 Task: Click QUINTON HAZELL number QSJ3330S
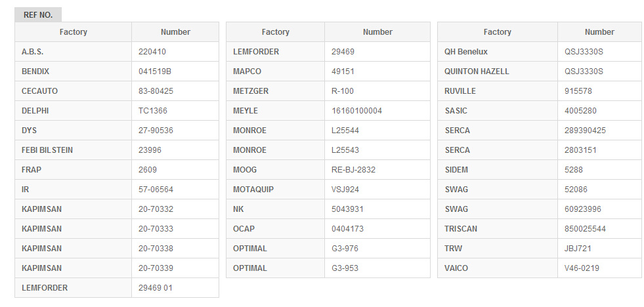599,72
